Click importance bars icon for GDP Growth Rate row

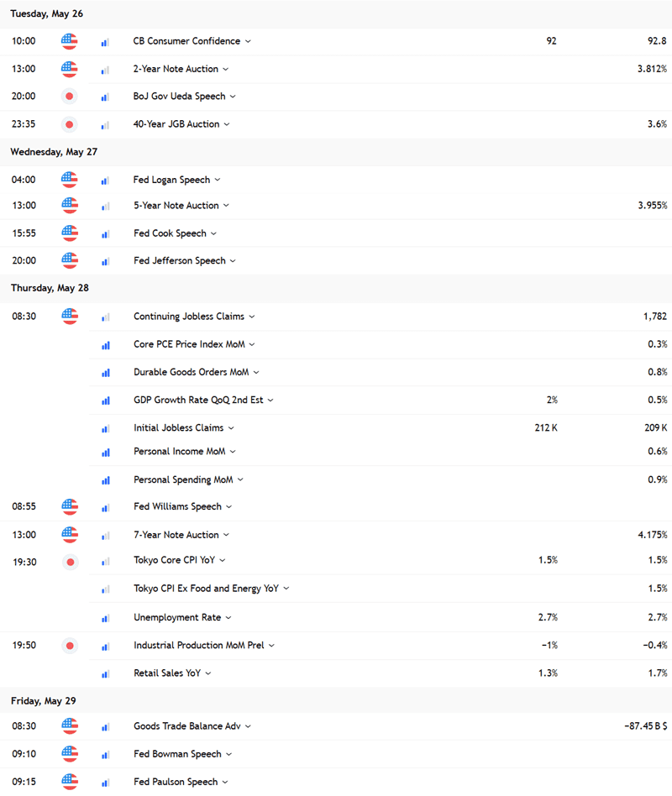(x=106, y=401)
